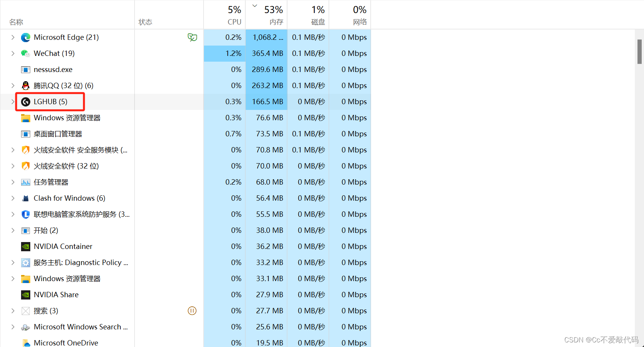This screenshot has height=347, width=644.
Task: Expand the 服务主机: Diagnostic Policy group
Action: click(13, 263)
